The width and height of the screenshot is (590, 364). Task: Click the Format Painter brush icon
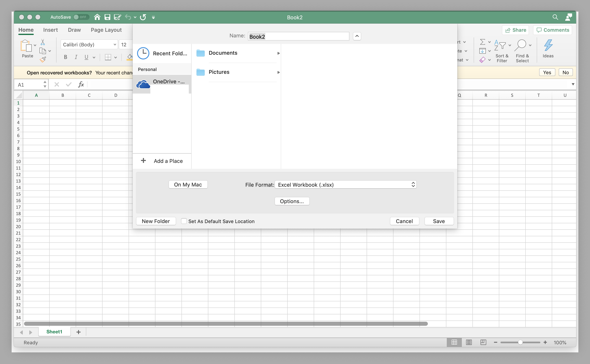(43, 59)
